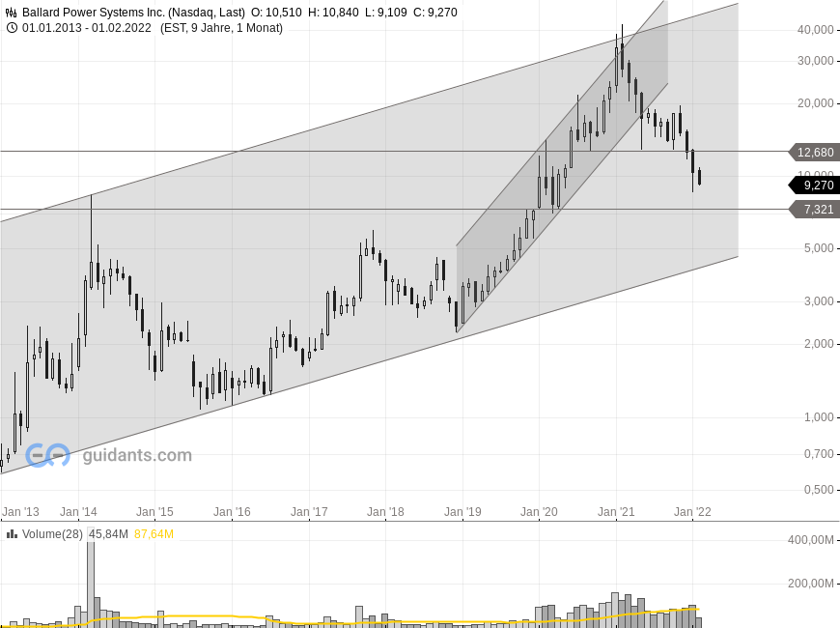Click the "30,000" price axis label
Image resolution: width=840 pixels, height=628 pixels.
click(x=815, y=61)
